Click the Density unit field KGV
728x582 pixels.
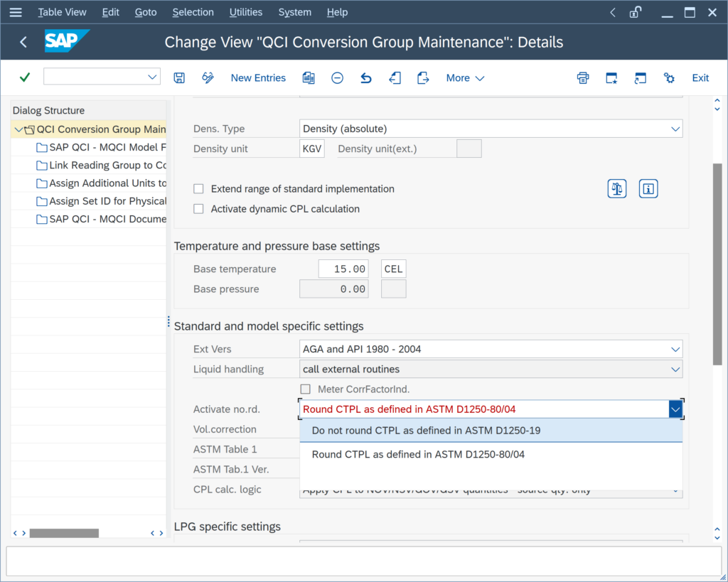(312, 149)
